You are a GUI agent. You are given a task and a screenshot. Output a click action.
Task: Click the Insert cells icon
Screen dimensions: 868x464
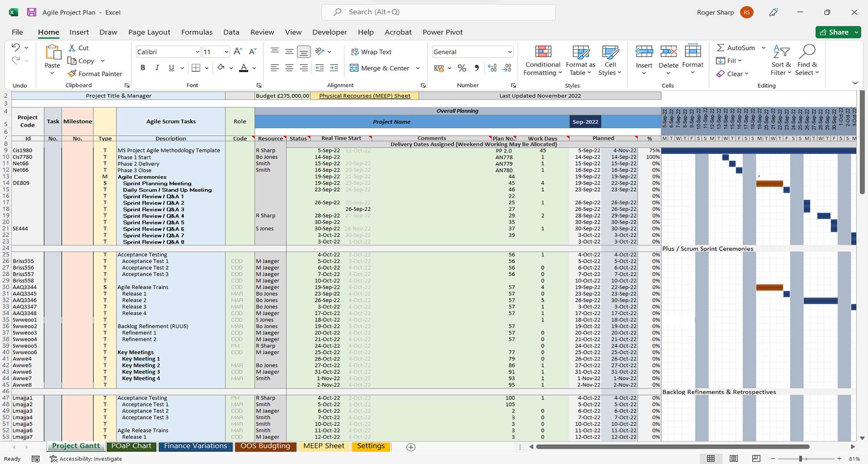[x=644, y=51]
